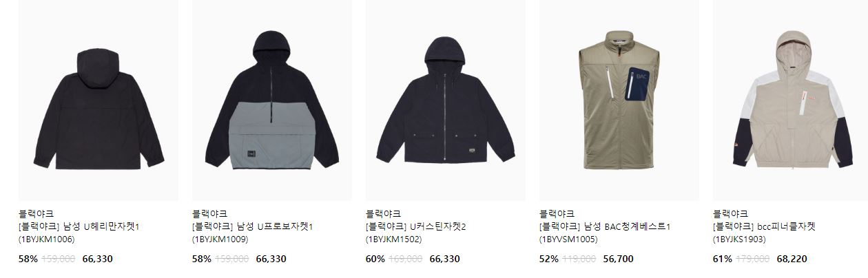This screenshot has width=868, height=278.
Task: Click the U커스틴자켓2 product title
Action: point(416,226)
